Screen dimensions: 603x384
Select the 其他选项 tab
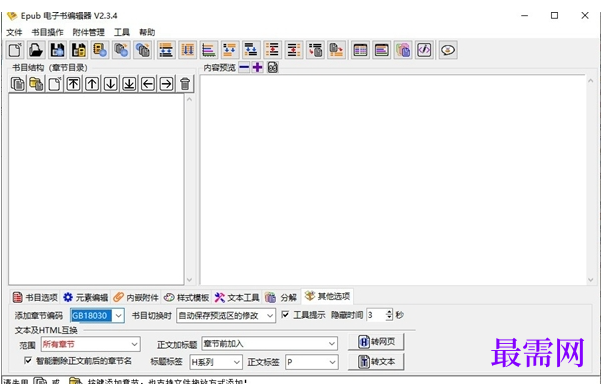[327, 296]
